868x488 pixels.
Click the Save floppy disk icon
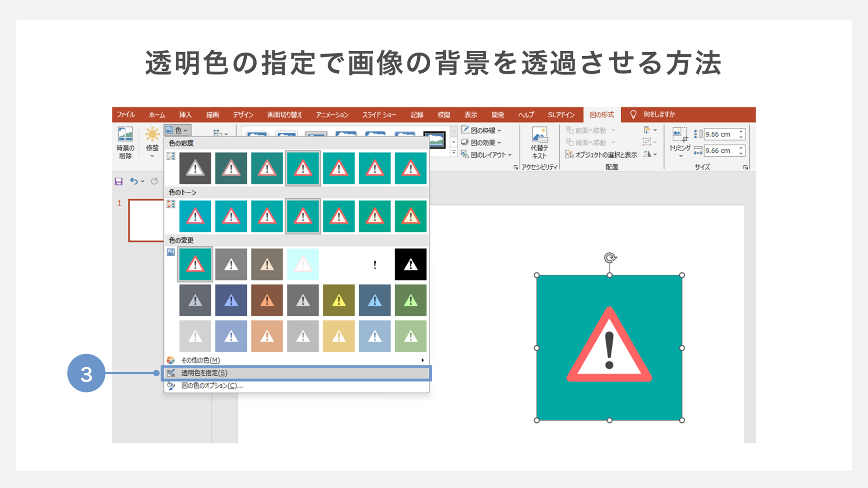[x=118, y=181]
